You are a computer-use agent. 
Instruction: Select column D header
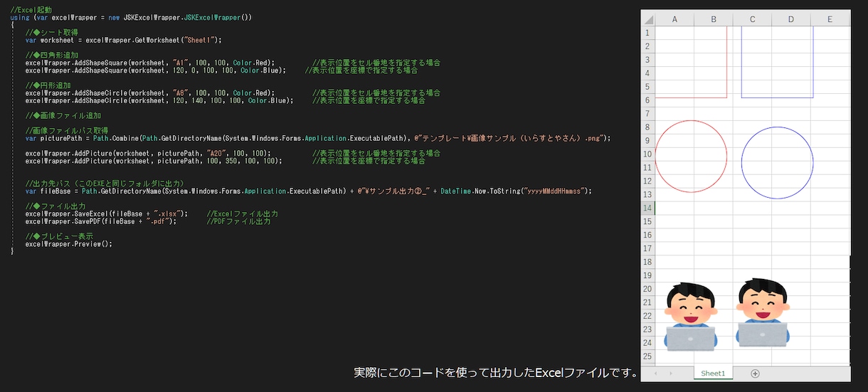point(791,19)
